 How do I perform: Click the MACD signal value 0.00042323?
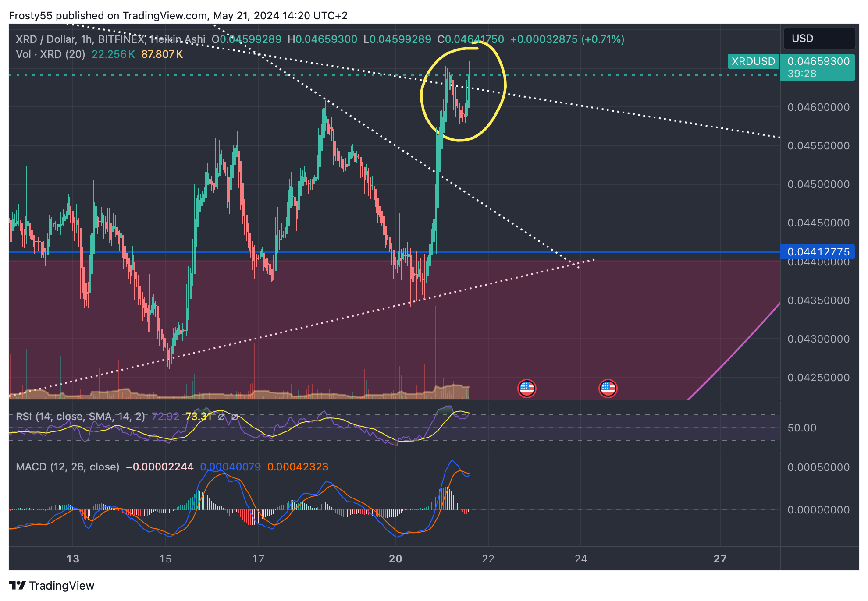coord(298,467)
